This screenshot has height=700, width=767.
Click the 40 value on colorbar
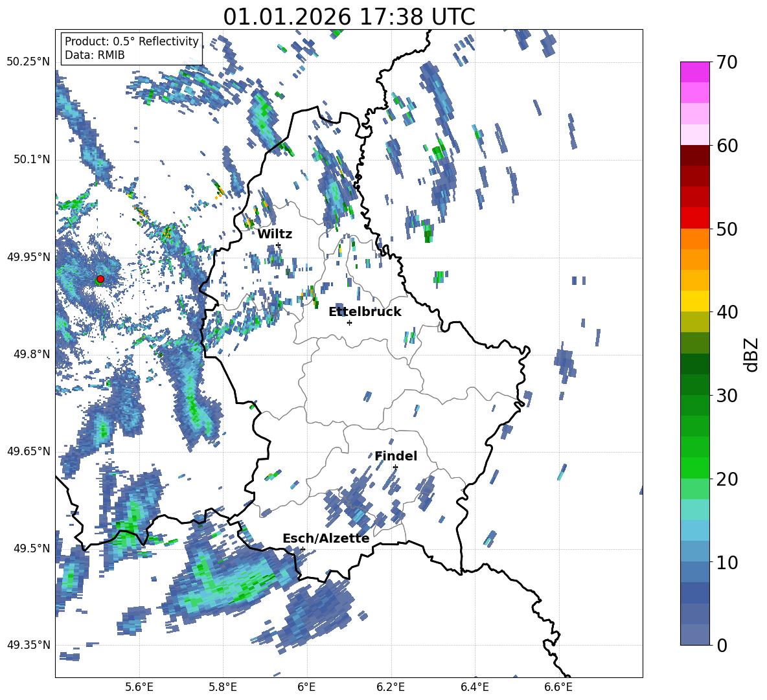727,312
